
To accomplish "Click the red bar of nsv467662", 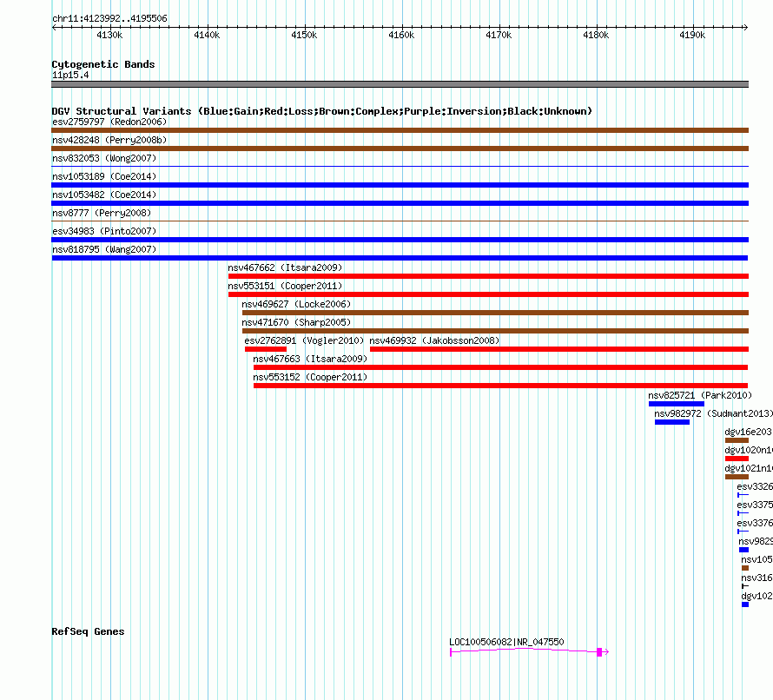I will tap(488, 276).
